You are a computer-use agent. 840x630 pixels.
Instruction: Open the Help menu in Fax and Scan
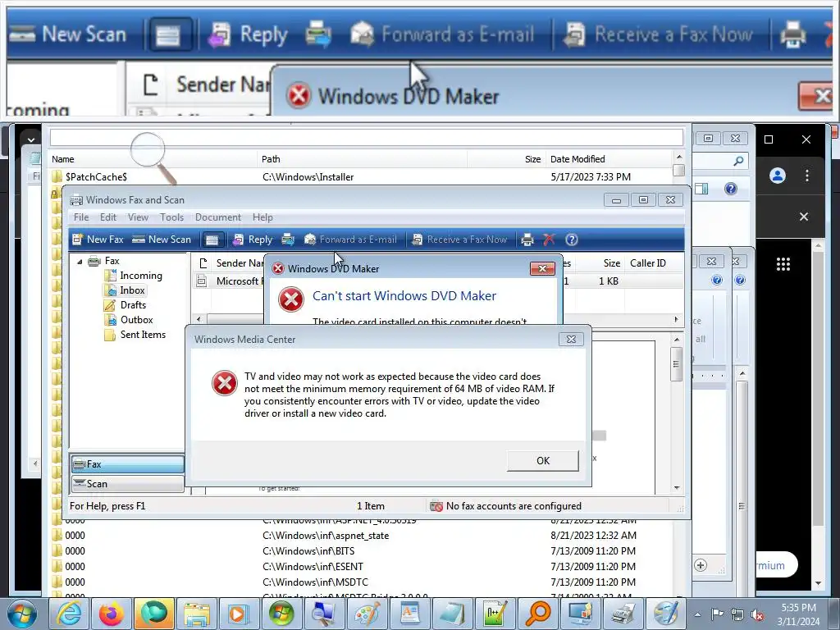pyautogui.click(x=262, y=217)
